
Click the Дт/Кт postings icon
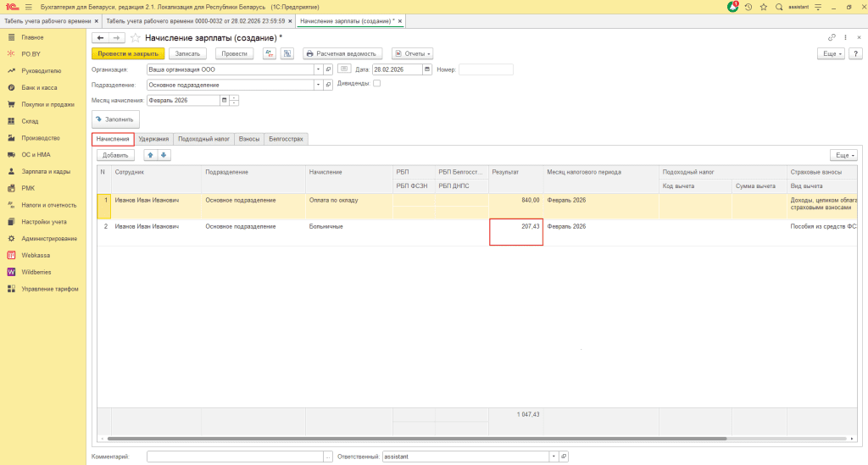tap(270, 53)
